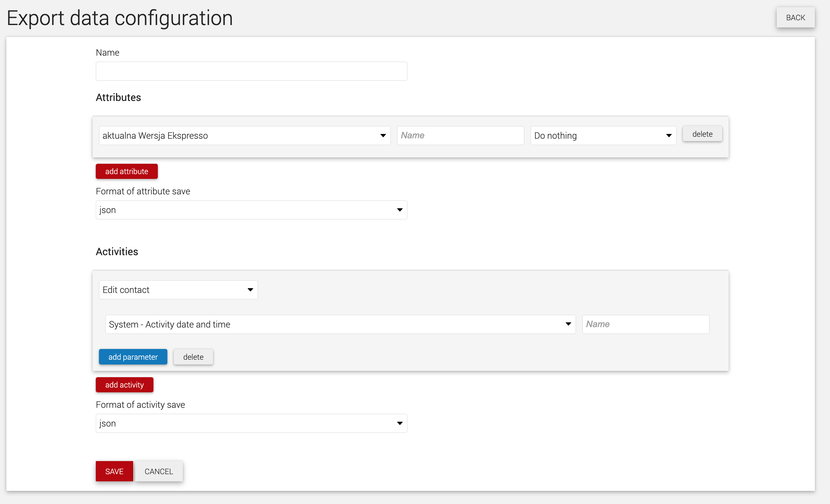
Task: Click the Format of attribute save label
Action: [x=143, y=191]
